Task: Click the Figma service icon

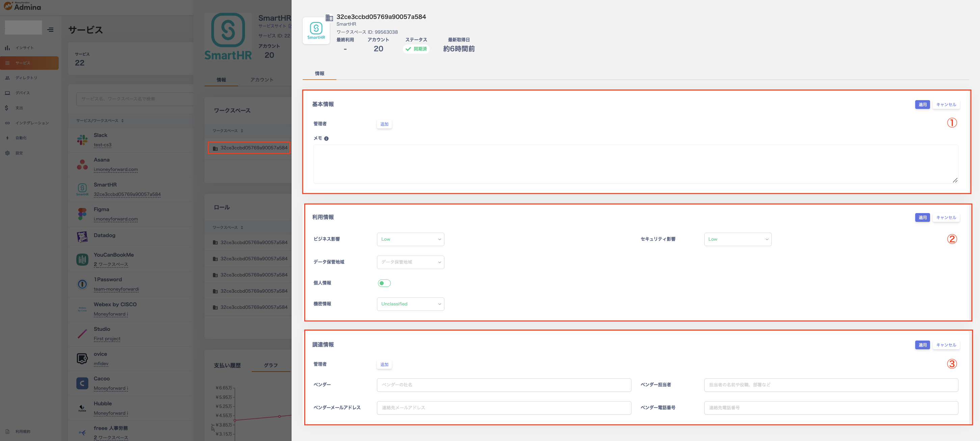Action: 82,214
